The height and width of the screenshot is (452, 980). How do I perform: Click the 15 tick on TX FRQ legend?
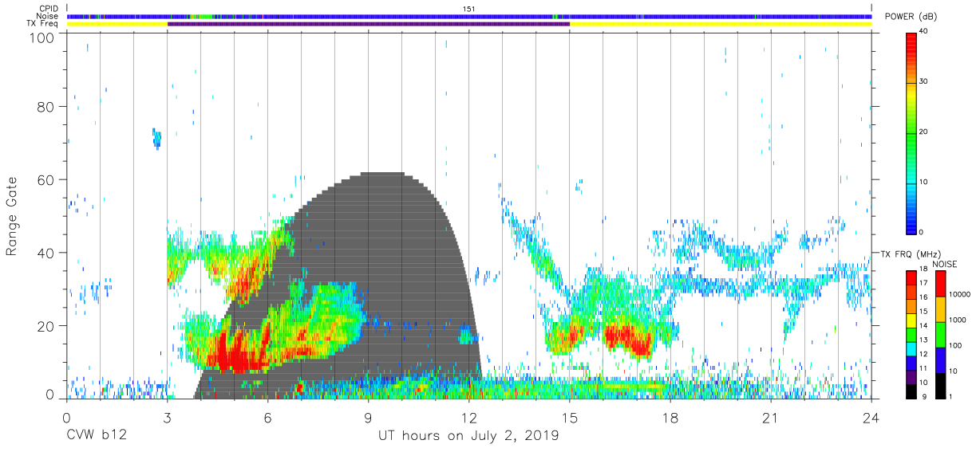(922, 312)
